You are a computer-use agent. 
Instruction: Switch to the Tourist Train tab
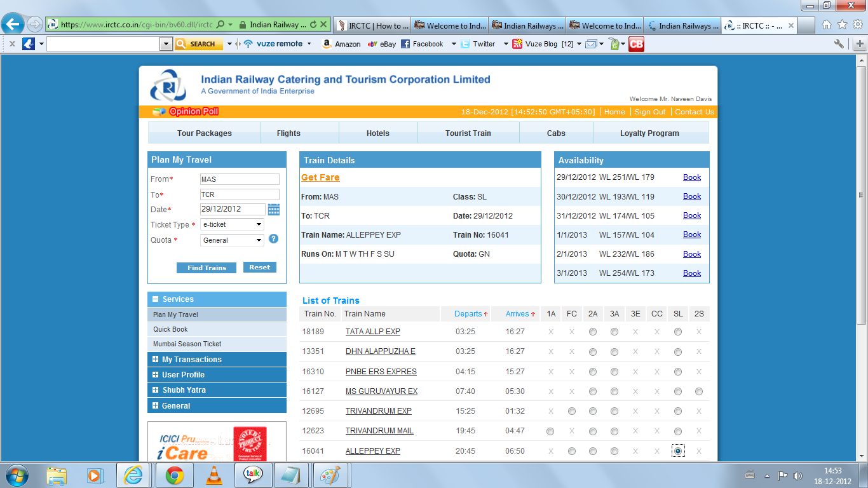click(x=468, y=133)
